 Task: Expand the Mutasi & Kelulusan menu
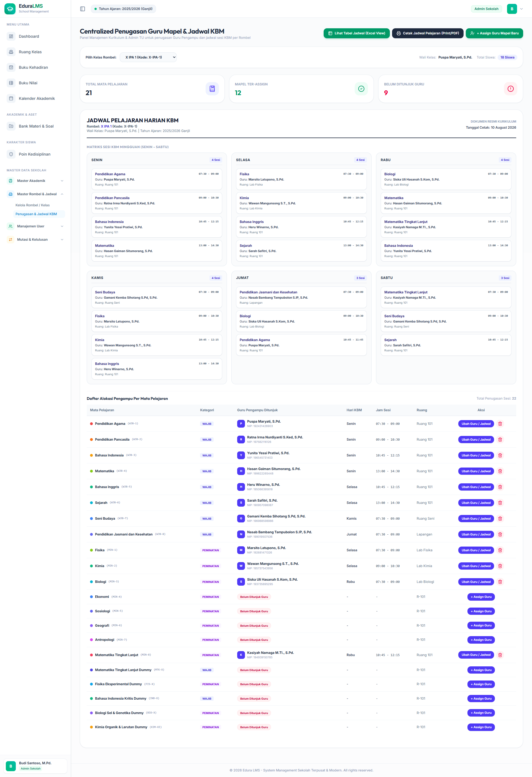coord(35,240)
